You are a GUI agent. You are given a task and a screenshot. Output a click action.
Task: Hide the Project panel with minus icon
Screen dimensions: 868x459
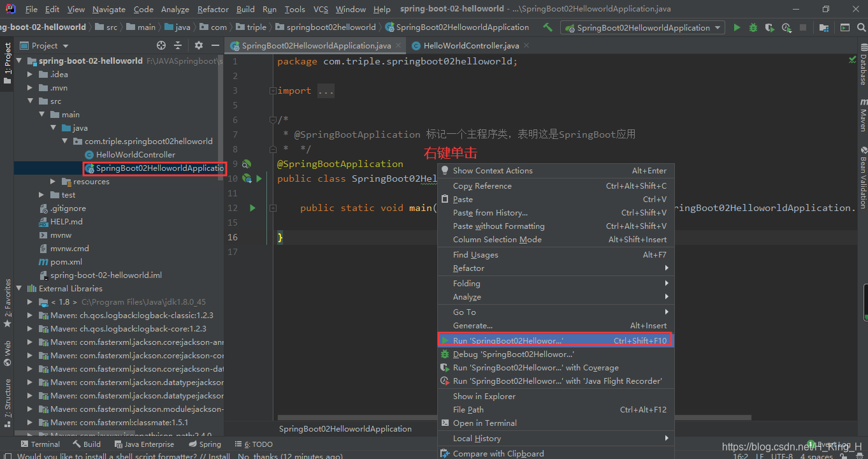[215, 45]
